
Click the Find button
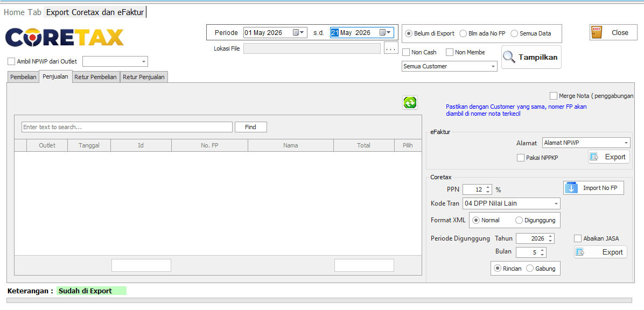coord(250,128)
